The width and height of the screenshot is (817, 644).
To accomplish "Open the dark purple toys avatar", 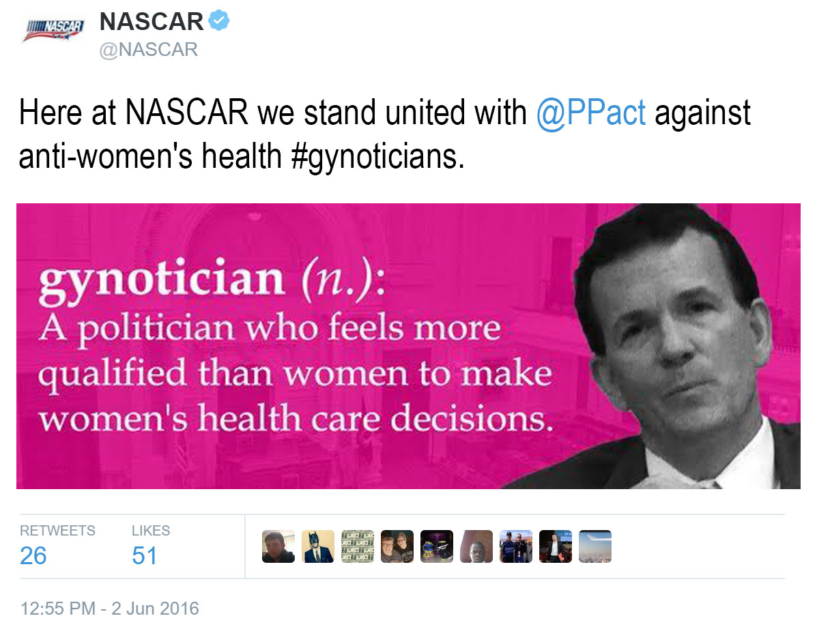I will pyautogui.click(x=436, y=546).
